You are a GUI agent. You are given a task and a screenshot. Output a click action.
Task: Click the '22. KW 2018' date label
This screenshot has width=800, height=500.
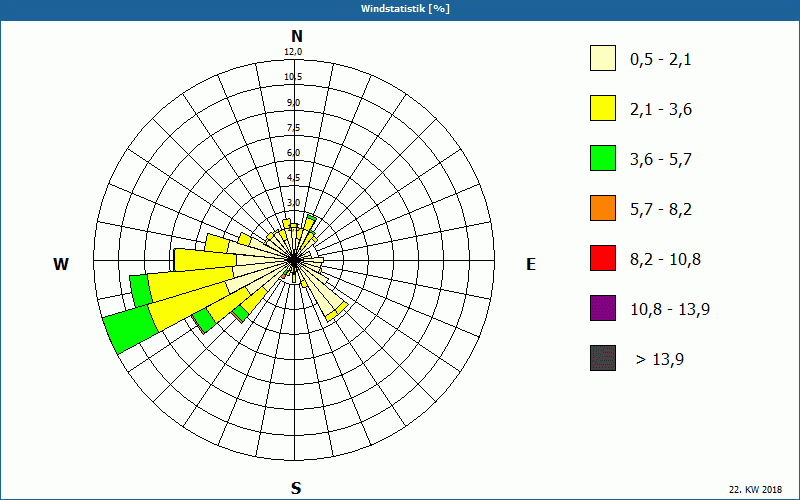click(x=755, y=490)
